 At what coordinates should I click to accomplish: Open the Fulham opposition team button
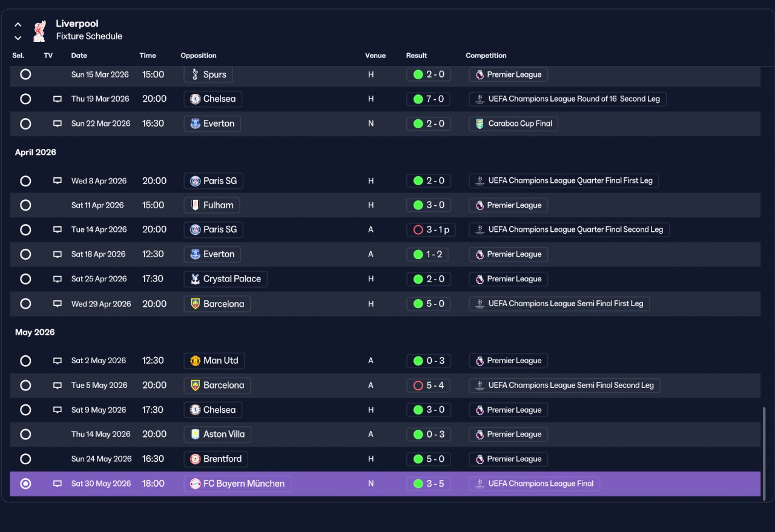click(x=212, y=205)
